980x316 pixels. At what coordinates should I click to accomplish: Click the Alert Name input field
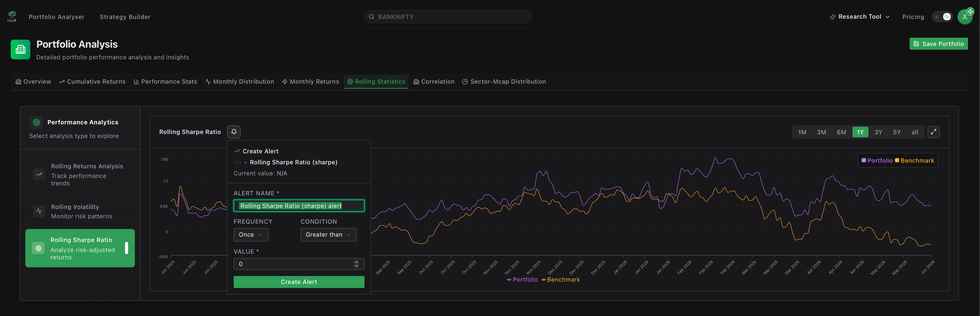(299, 206)
